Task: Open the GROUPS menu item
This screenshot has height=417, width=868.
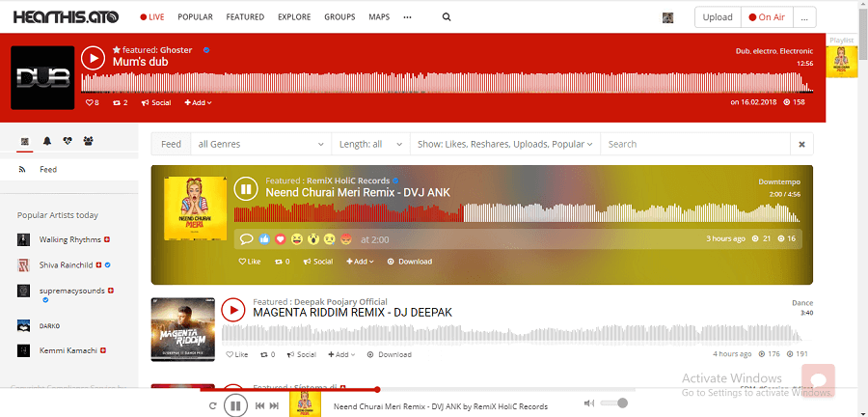Action: (339, 17)
